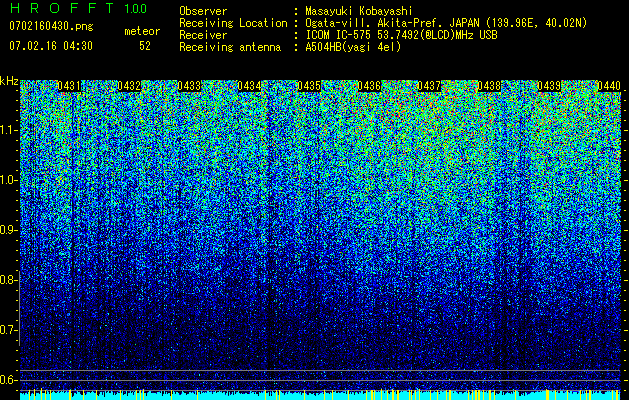The image size is (629, 400).
Task: Select the file name 0702160430.png
Action: (x=51, y=26)
